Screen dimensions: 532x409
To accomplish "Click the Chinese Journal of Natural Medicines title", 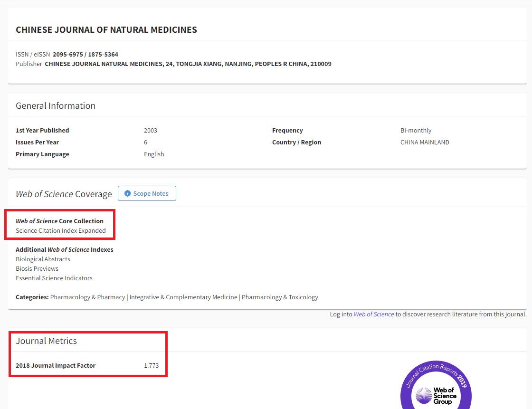I will click(106, 30).
